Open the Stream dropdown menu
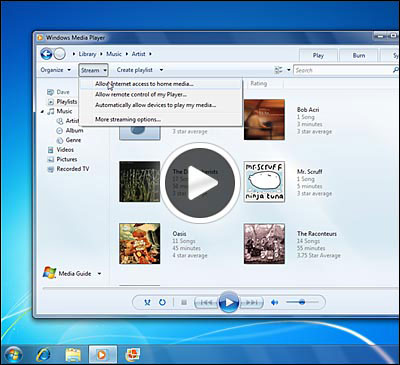 pyautogui.click(x=94, y=70)
